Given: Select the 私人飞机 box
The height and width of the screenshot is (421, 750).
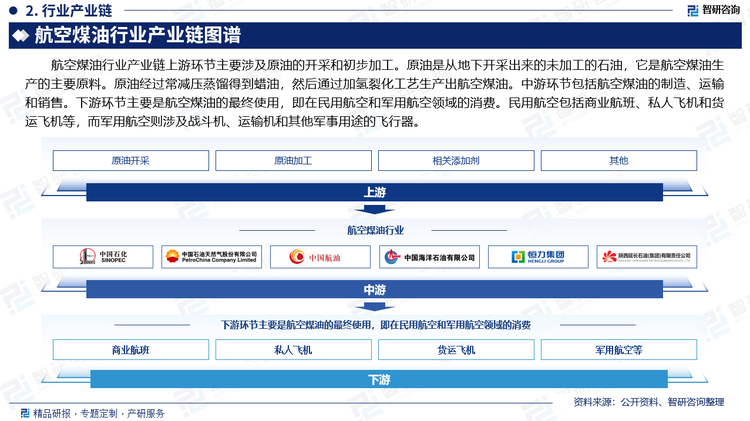Looking at the screenshot, I should pos(293,350).
